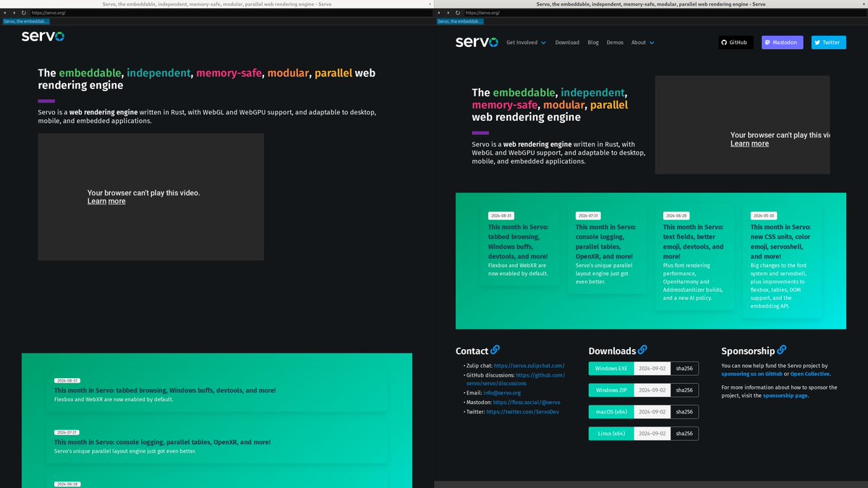Go back in the left browser window
Viewport: 868px width, 488px height.
point(6,12)
